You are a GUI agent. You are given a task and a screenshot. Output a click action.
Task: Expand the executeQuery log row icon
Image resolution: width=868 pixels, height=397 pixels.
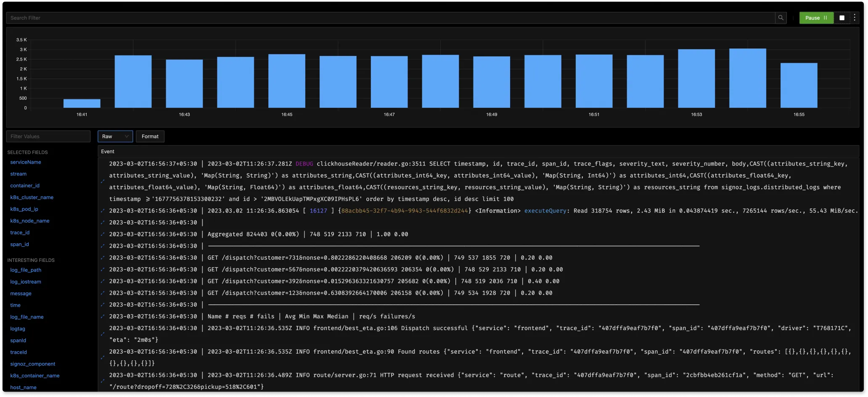pyautogui.click(x=103, y=210)
